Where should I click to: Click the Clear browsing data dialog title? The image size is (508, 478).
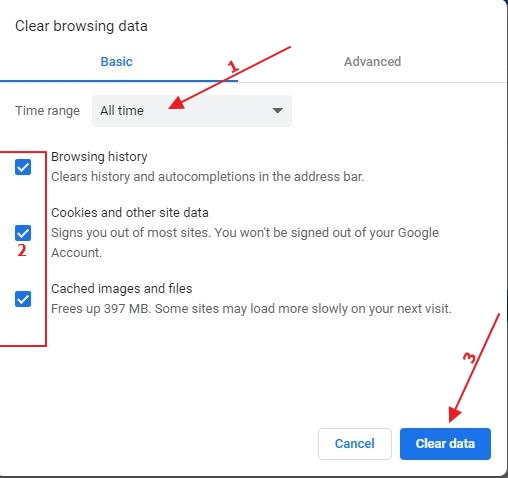tap(81, 26)
